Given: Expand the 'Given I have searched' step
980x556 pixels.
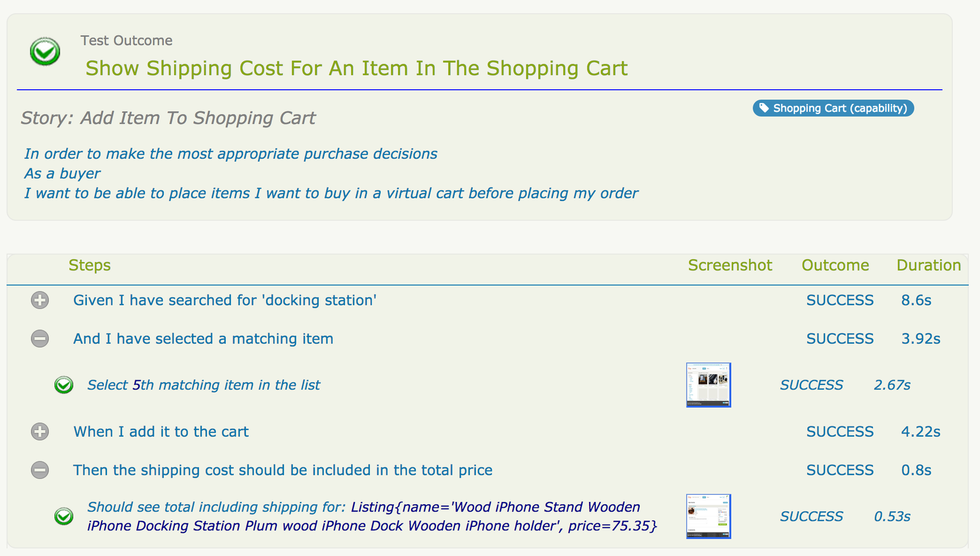Looking at the screenshot, I should (40, 301).
